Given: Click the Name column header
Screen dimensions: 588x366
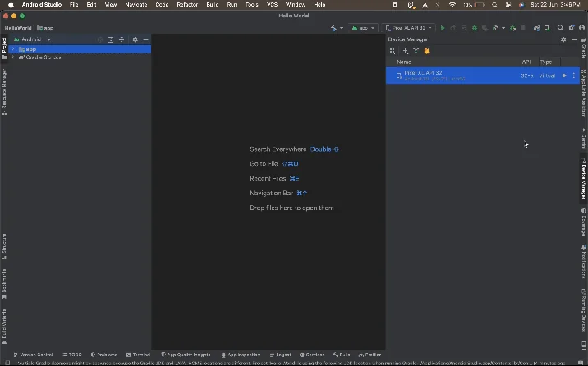Looking at the screenshot, I should [404, 62].
